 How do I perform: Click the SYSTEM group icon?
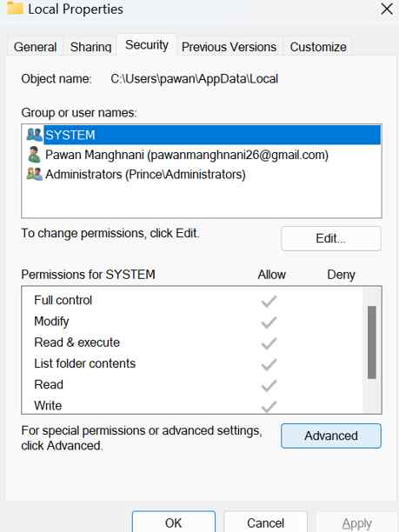(x=34, y=135)
